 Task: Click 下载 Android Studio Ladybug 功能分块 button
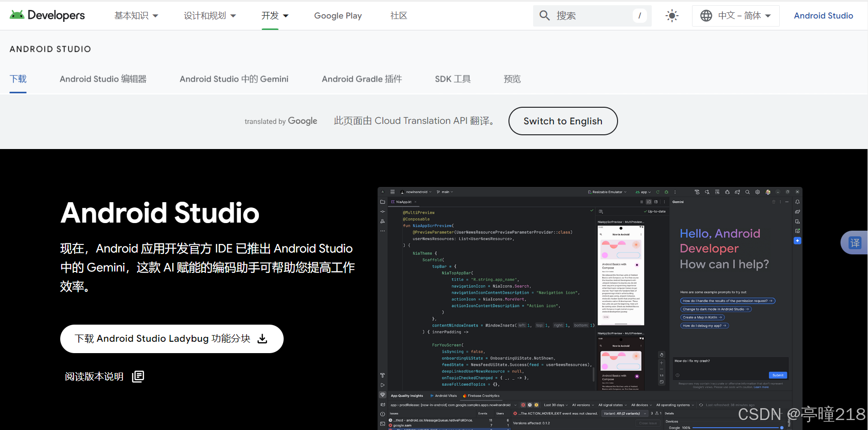(x=172, y=338)
